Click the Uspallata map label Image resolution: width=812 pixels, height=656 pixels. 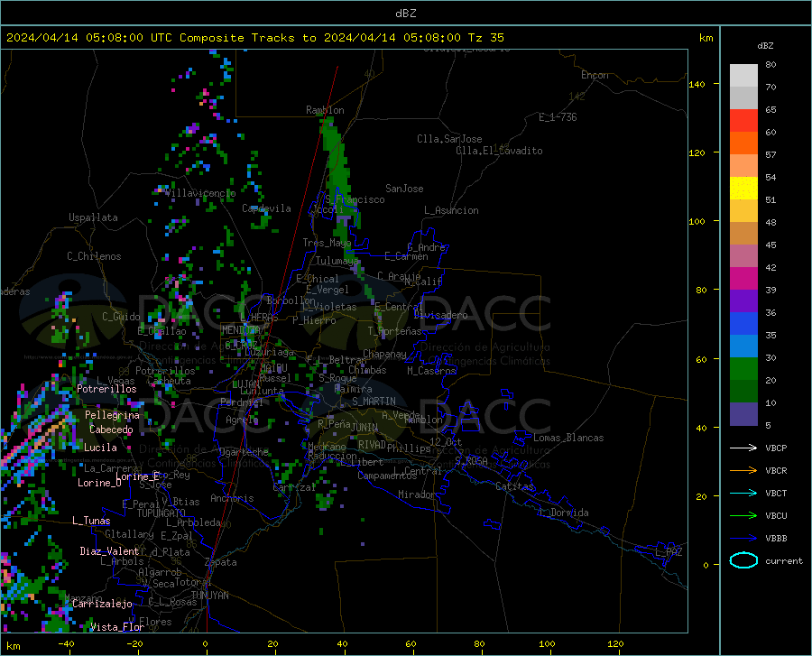[93, 217]
